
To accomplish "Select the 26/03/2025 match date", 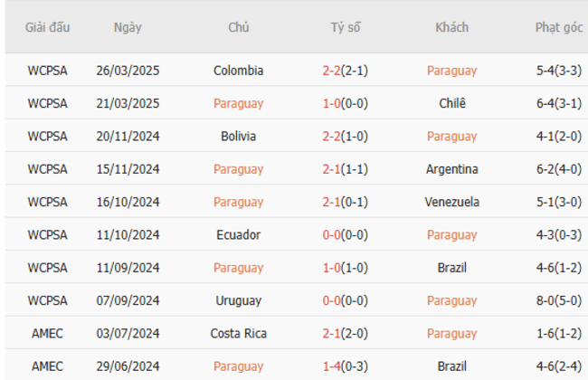I will (x=128, y=71).
